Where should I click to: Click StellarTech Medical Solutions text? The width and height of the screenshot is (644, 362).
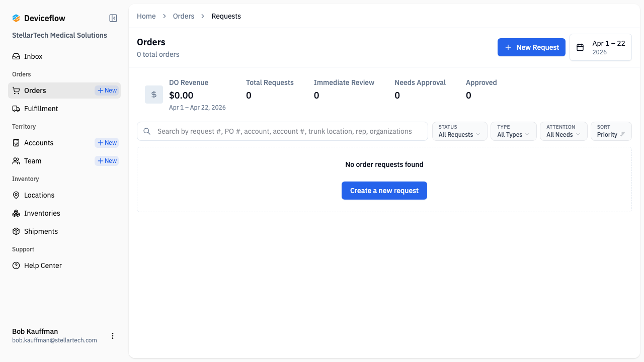pyautogui.click(x=59, y=35)
